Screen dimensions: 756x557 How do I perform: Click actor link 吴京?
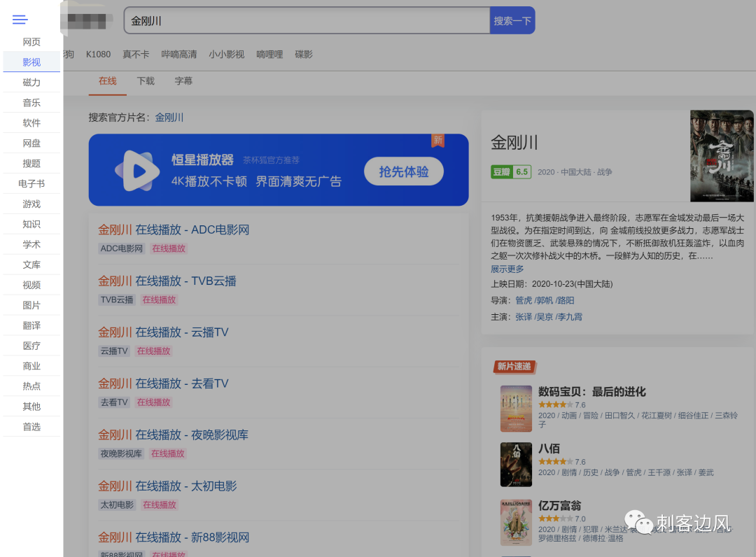coord(545,316)
